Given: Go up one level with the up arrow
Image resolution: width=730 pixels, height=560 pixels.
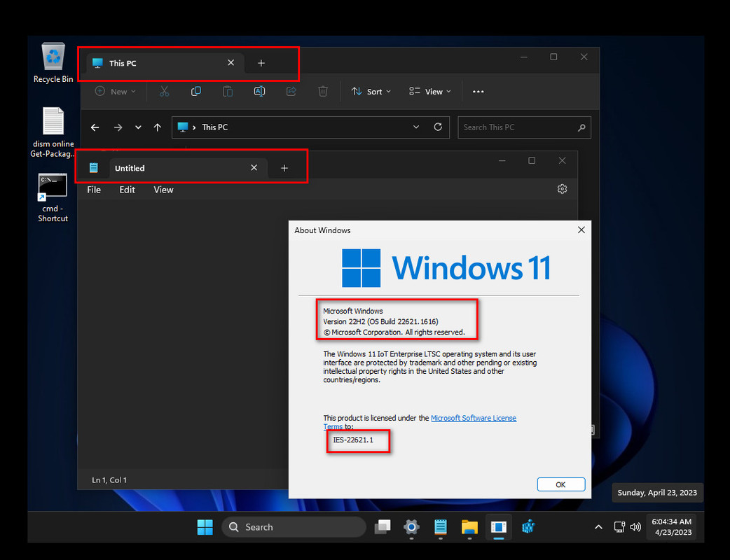Looking at the screenshot, I should [158, 127].
